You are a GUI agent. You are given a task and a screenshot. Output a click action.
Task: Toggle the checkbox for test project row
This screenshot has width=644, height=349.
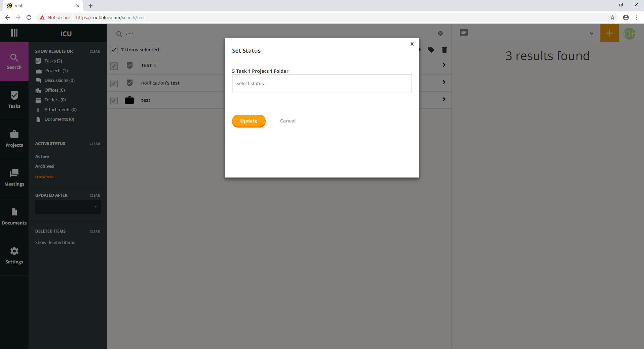point(114,100)
